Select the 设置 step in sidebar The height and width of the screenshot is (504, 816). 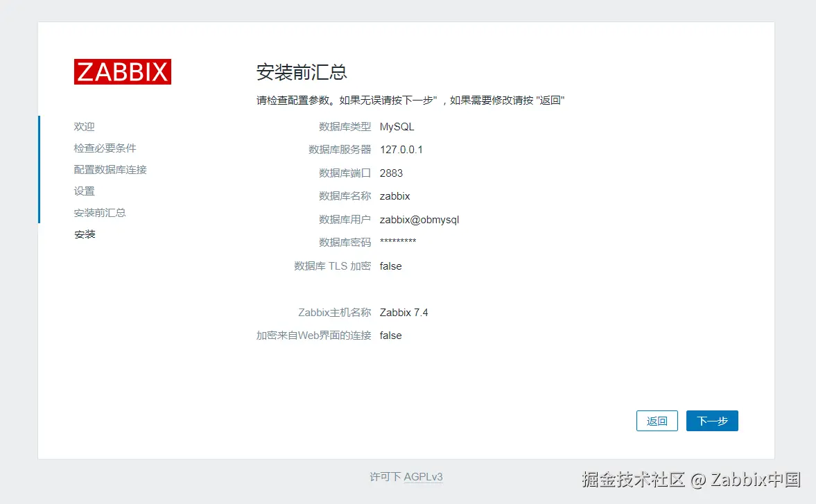click(85, 191)
